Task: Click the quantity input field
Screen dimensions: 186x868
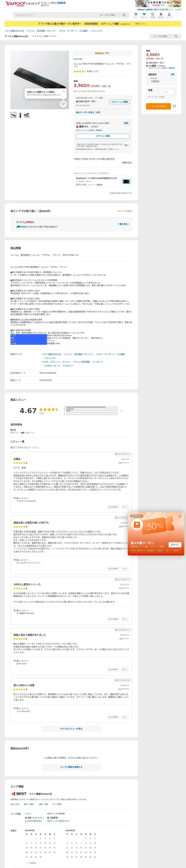Action: (x=169, y=92)
